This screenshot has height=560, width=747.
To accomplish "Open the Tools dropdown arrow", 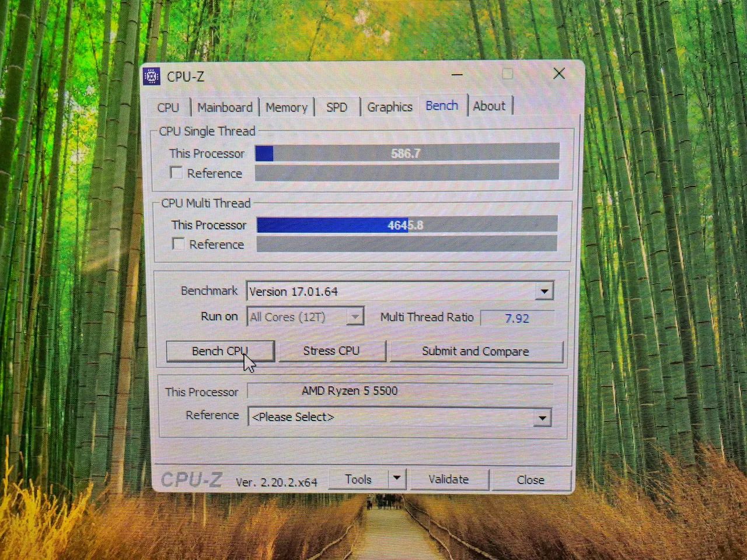I will [x=397, y=479].
